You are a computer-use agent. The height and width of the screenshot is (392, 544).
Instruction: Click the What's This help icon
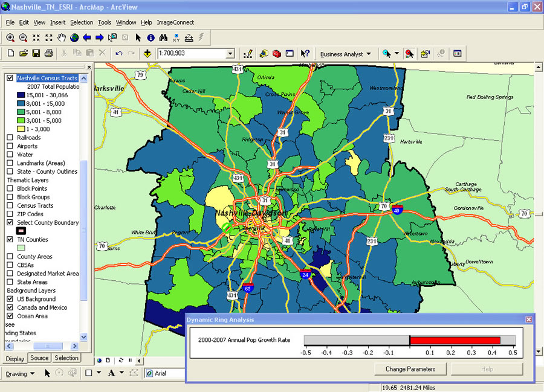pos(305,53)
